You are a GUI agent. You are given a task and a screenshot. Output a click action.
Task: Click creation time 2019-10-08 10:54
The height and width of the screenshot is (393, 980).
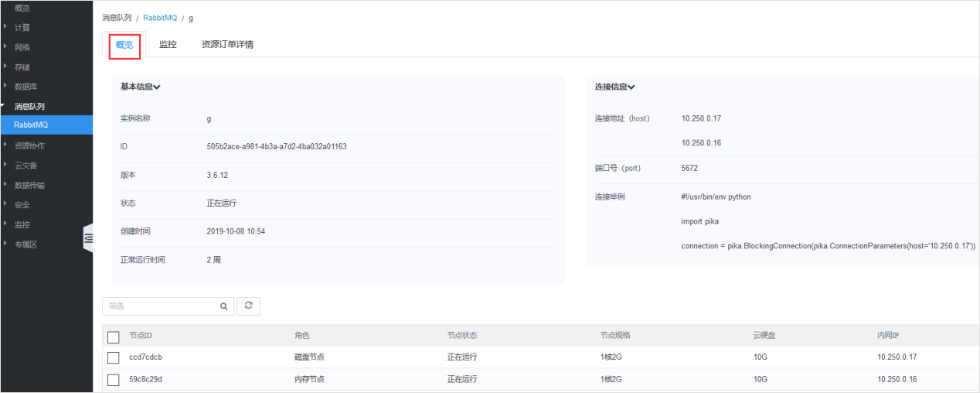click(x=236, y=231)
